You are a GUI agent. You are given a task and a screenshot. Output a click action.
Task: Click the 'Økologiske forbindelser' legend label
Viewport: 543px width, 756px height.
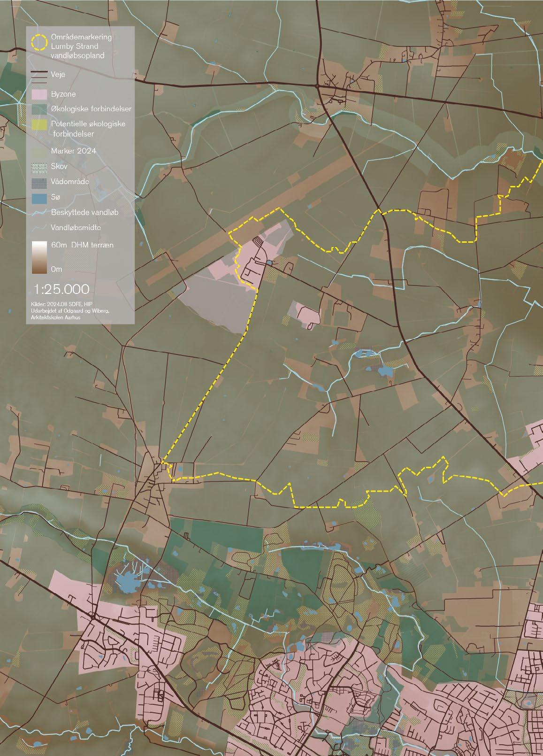pos(91,109)
